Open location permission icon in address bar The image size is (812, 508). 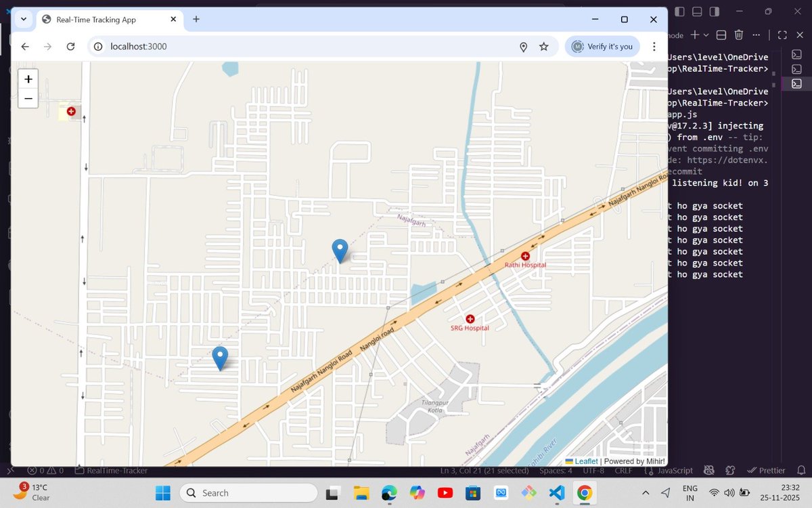pyautogui.click(x=523, y=47)
